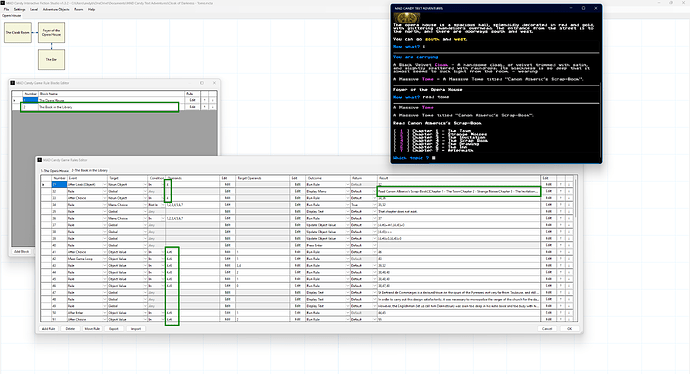Open the Level menu
690x374 pixels.
click(33, 9)
